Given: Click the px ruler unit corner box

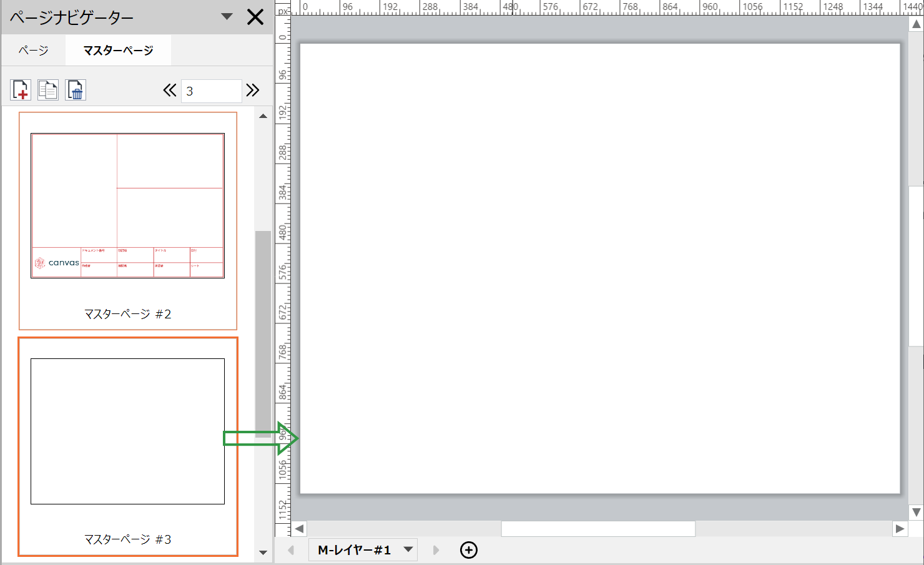Looking at the screenshot, I should tap(283, 11).
